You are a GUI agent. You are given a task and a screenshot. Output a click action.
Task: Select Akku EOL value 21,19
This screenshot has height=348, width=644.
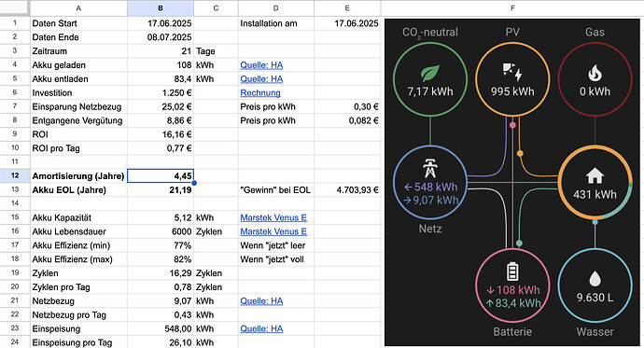[161, 190]
